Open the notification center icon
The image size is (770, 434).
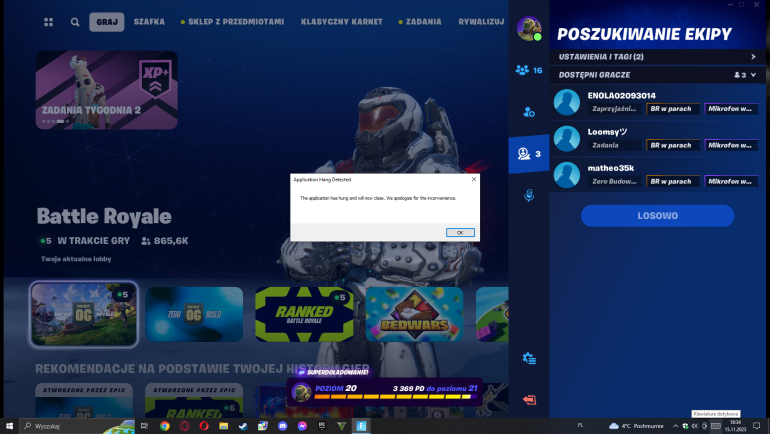click(x=757, y=426)
